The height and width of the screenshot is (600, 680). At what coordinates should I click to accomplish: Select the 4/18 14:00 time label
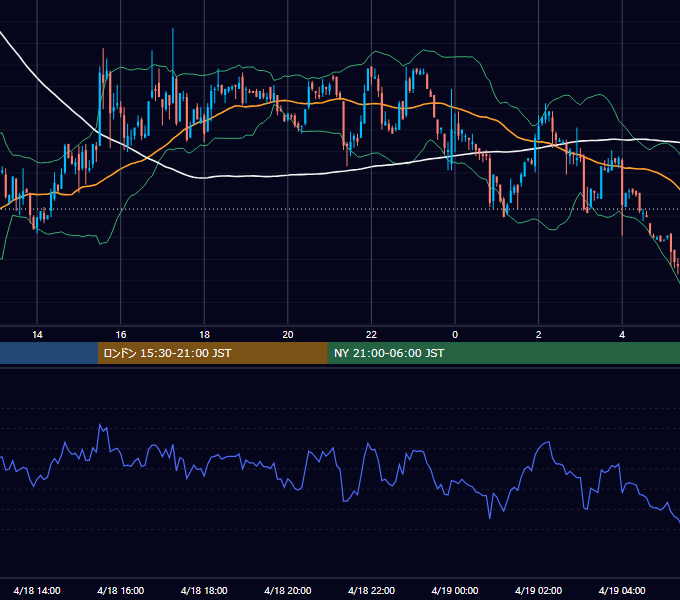(37, 590)
